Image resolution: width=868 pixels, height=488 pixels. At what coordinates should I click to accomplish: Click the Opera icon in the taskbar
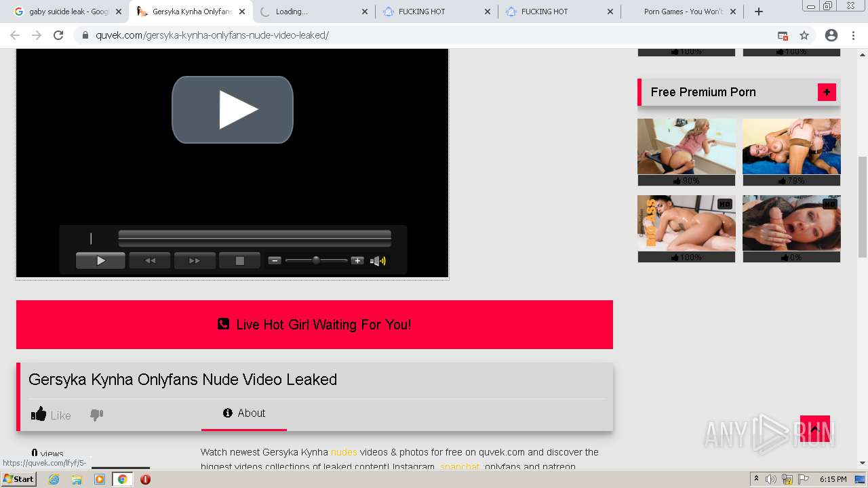(x=145, y=479)
